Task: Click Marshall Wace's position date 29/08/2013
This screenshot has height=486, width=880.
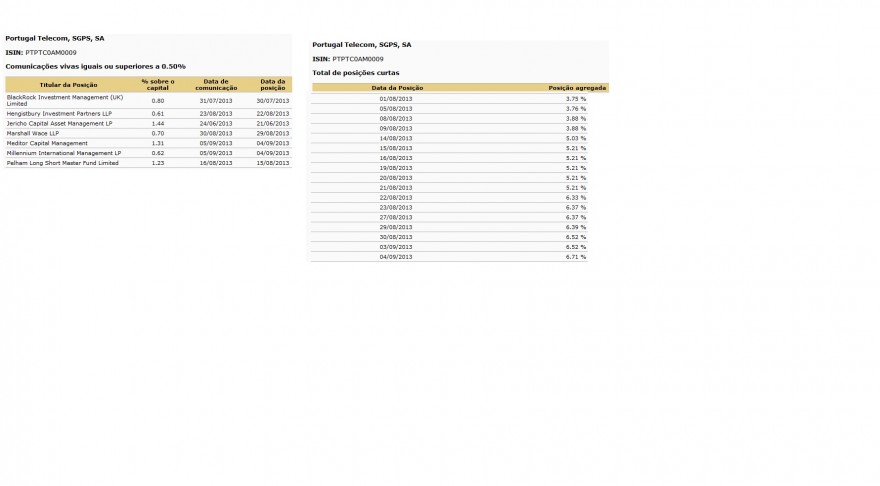Action: click(273, 134)
